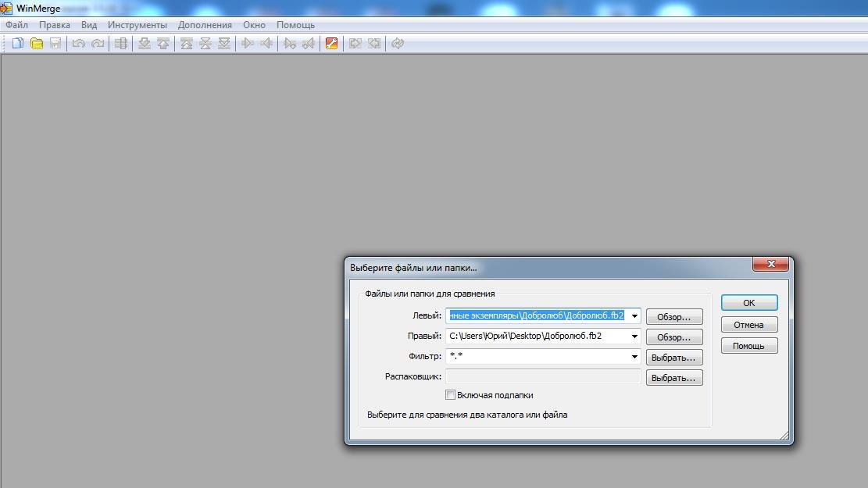Open the 'Фильтр' dropdown list
Image resolution: width=868 pixels, height=488 pixels.
pos(634,357)
